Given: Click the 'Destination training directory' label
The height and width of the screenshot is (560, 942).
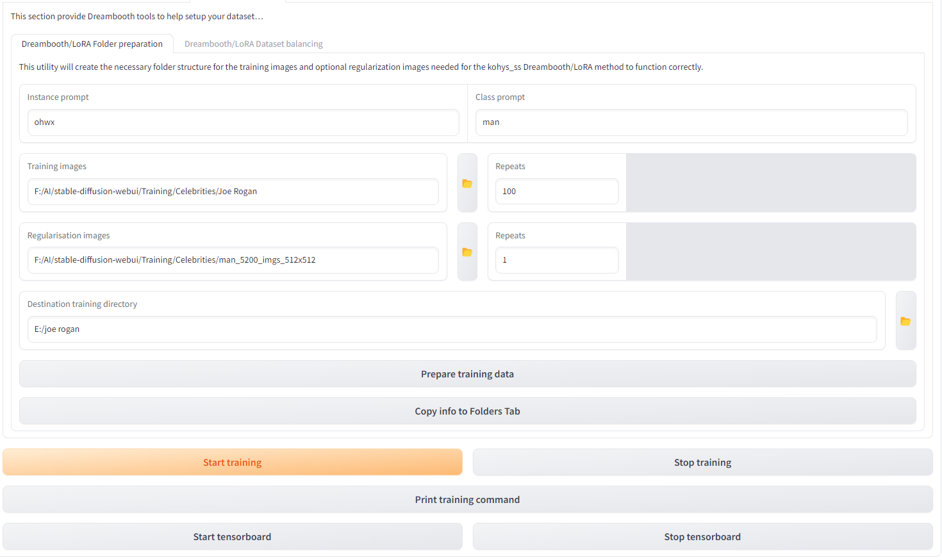Looking at the screenshot, I should (82, 304).
